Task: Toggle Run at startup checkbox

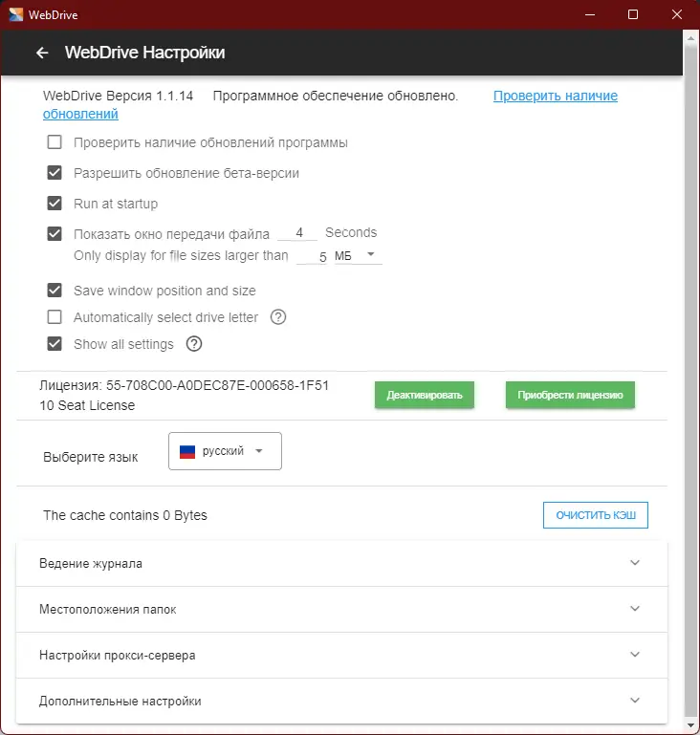Action: click(55, 203)
